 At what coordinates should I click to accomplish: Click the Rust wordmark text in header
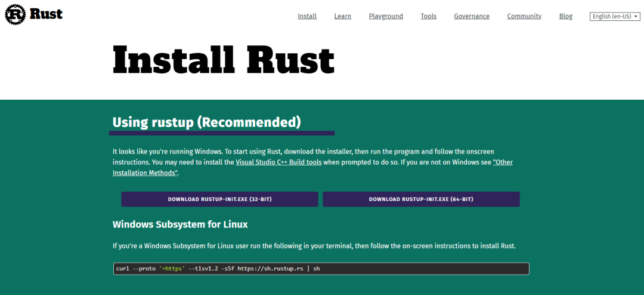pos(46,14)
